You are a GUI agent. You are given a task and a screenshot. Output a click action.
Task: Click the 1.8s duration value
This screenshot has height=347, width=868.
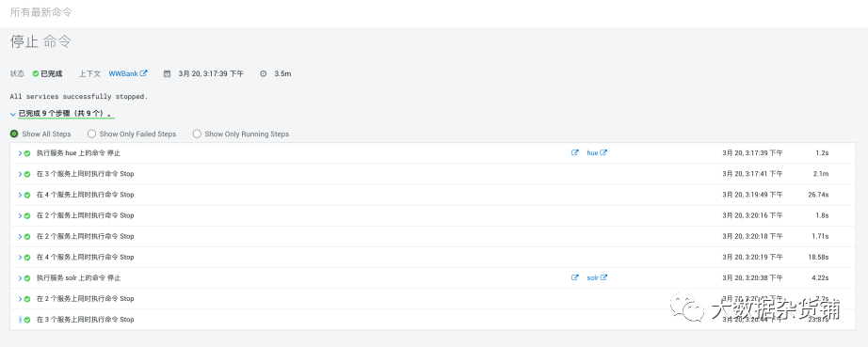tap(822, 215)
